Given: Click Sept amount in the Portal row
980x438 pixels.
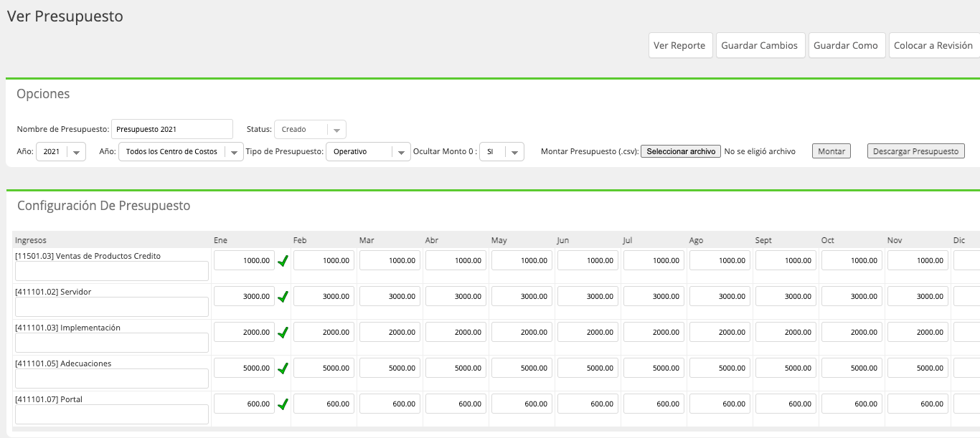Looking at the screenshot, I should point(786,404).
